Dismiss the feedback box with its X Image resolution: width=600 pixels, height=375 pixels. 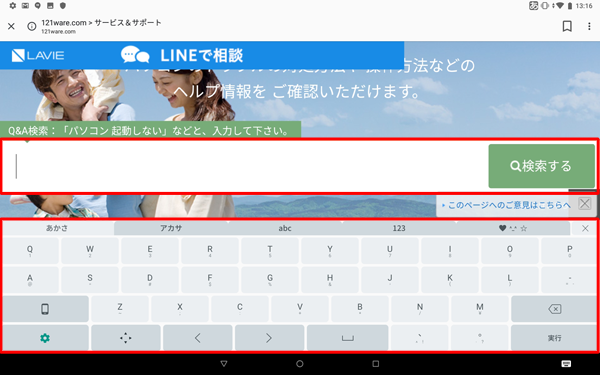click(x=585, y=204)
